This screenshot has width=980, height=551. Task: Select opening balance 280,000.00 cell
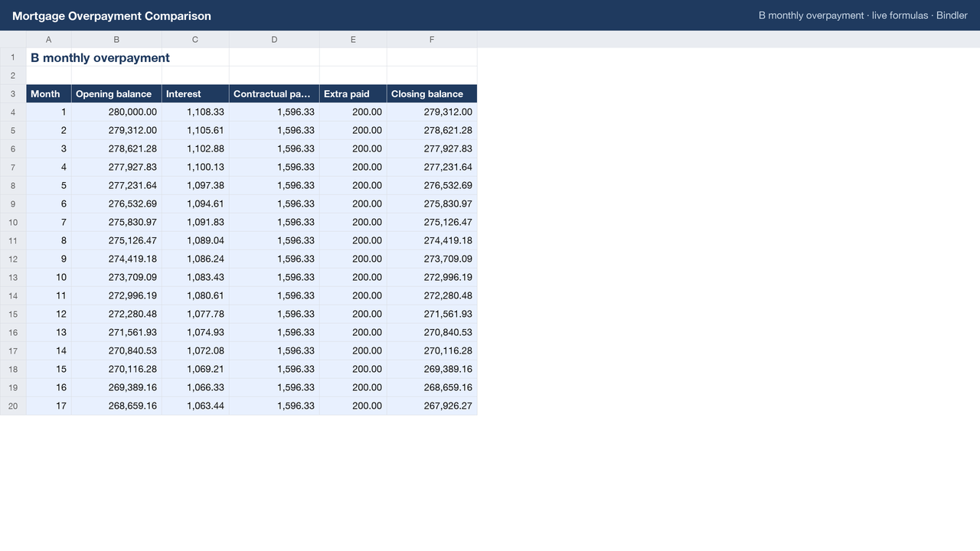click(116, 112)
